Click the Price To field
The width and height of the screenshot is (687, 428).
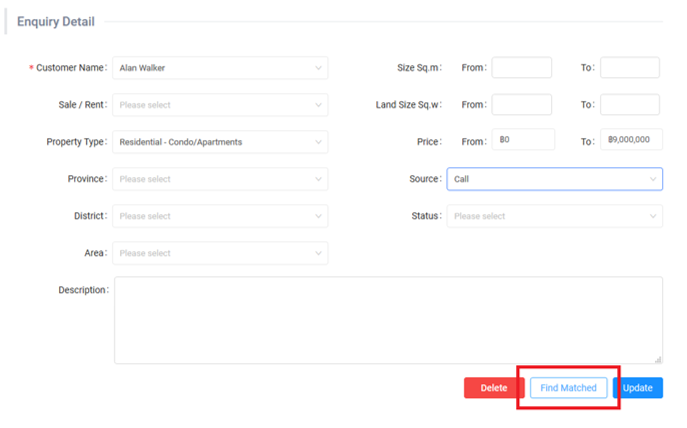[x=631, y=141]
